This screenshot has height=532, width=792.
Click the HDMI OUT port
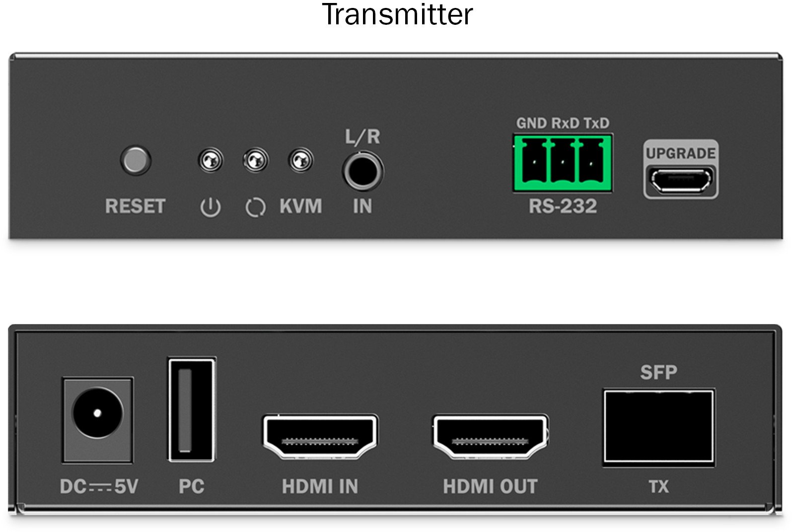click(491, 437)
